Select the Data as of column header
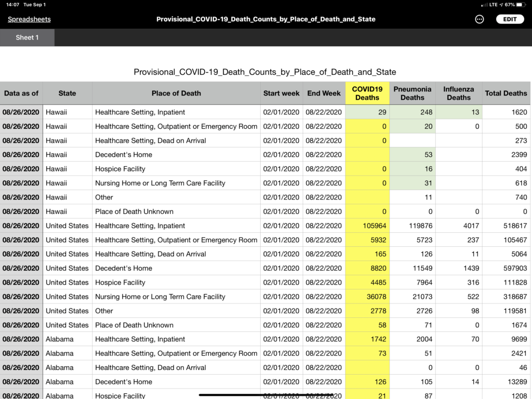532x399 pixels. coord(21,94)
